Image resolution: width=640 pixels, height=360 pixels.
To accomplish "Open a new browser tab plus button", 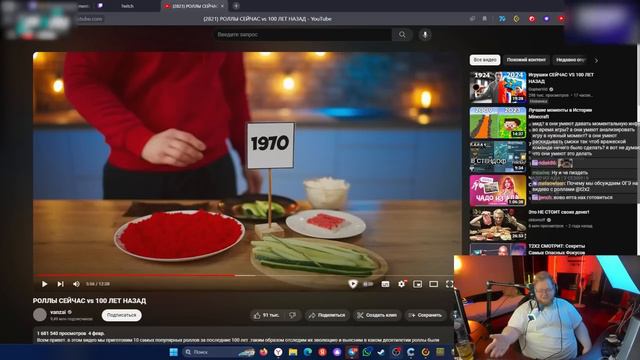I will pos(236,6).
